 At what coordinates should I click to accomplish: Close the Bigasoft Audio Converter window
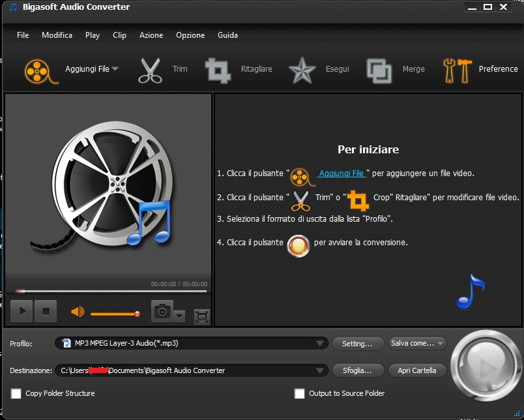[x=503, y=7]
